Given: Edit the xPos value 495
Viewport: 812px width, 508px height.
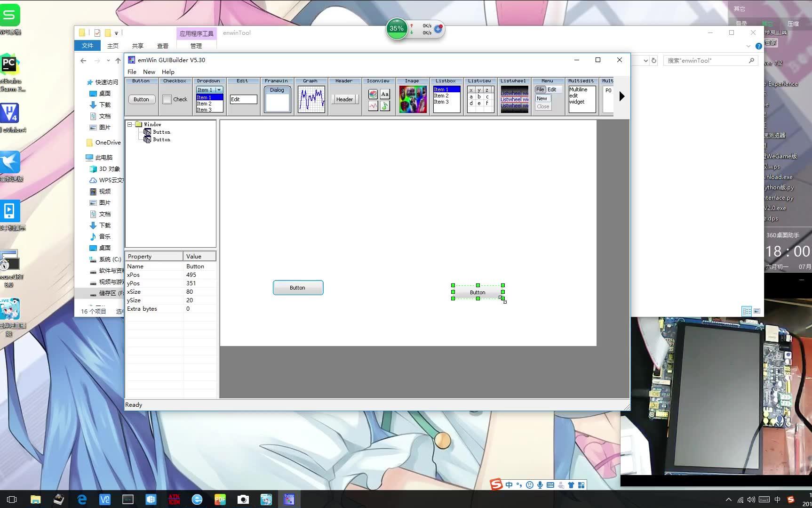Looking at the screenshot, I should 200,275.
